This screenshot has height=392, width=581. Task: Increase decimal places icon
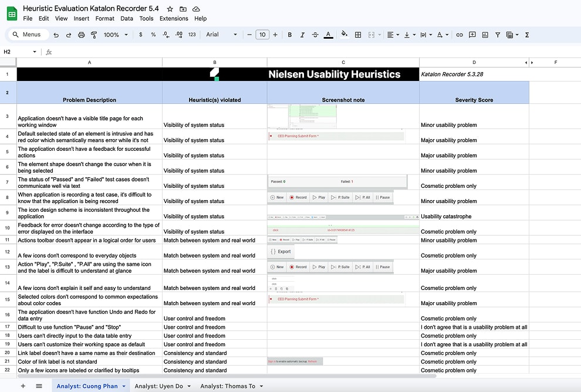click(x=179, y=35)
